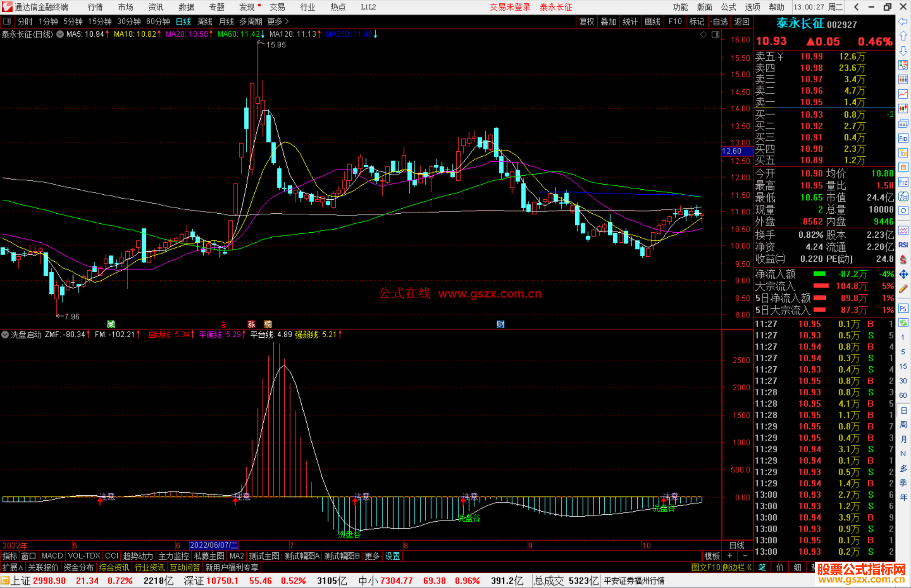Open the quote list with checkmark icon
This screenshot has width=911, height=588.
(903, 65)
